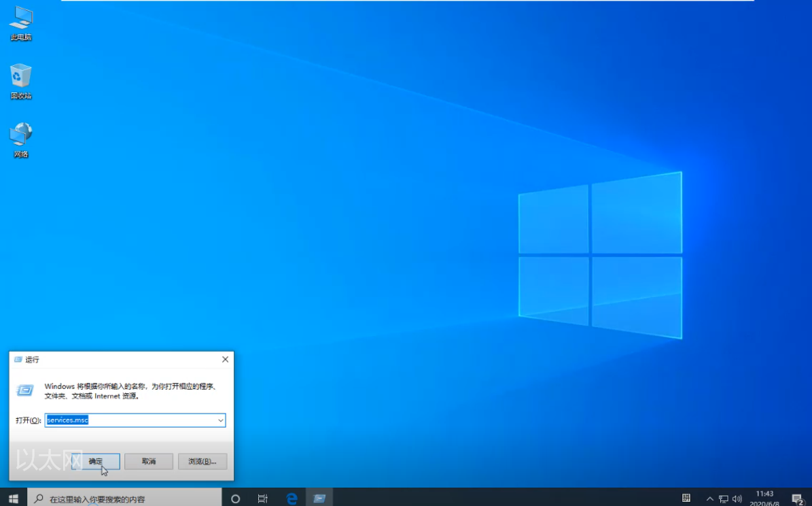Select the 网络 network desktop icon
Viewport: 812px width, 506px height.
tap(21, 140)
